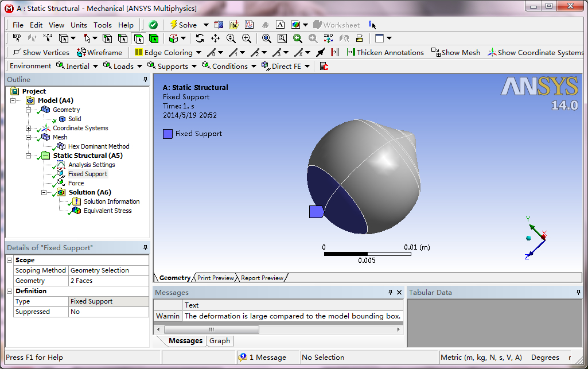Click the Geometry '2 Faces' field
The width and height of the screenshot is (588, 369).
108,281
